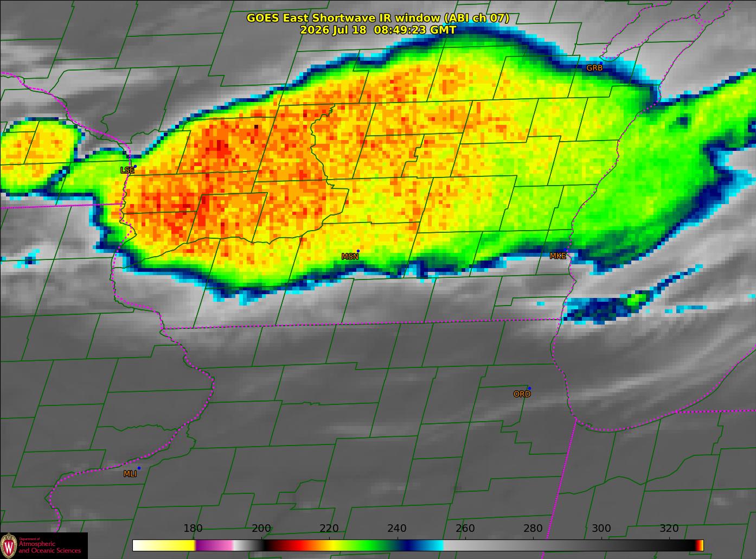Click the 320 colorbar tick label
The width and height of the screenshot is (756, 559).
[x=669, y=529]
